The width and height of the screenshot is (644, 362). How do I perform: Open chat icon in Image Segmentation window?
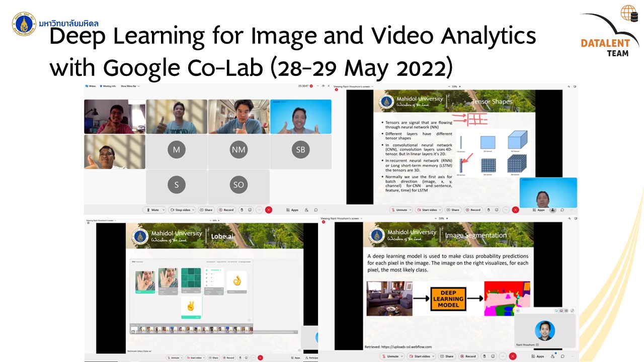562,356
